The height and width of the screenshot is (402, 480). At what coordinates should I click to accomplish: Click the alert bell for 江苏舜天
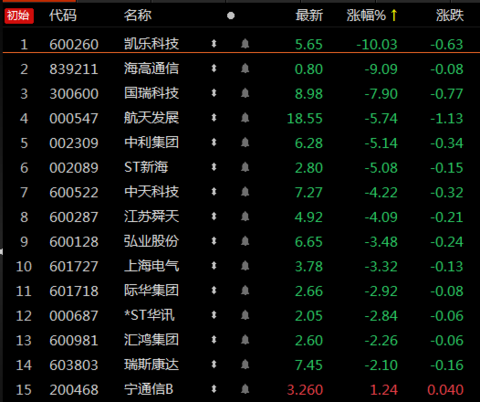point(245,217)
